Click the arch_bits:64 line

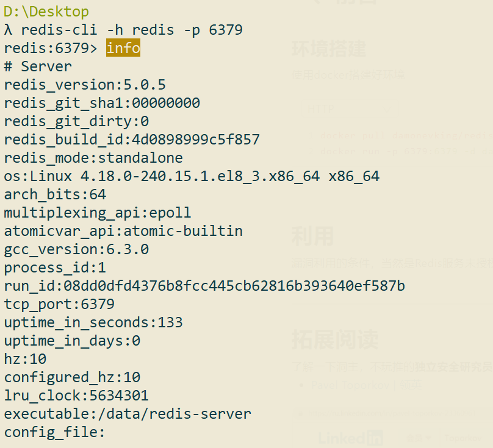click(55, 194)
